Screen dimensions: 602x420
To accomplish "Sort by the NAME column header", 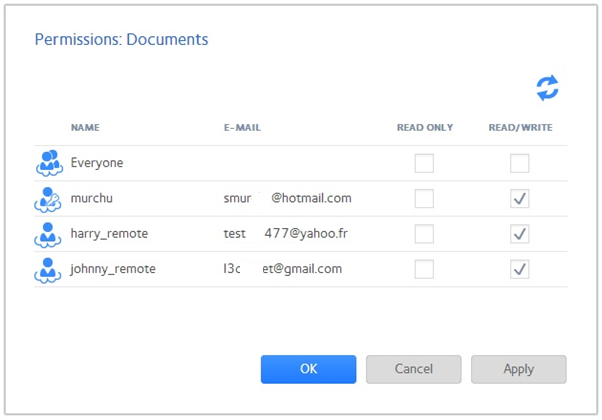I will click(x=85, y=128).
